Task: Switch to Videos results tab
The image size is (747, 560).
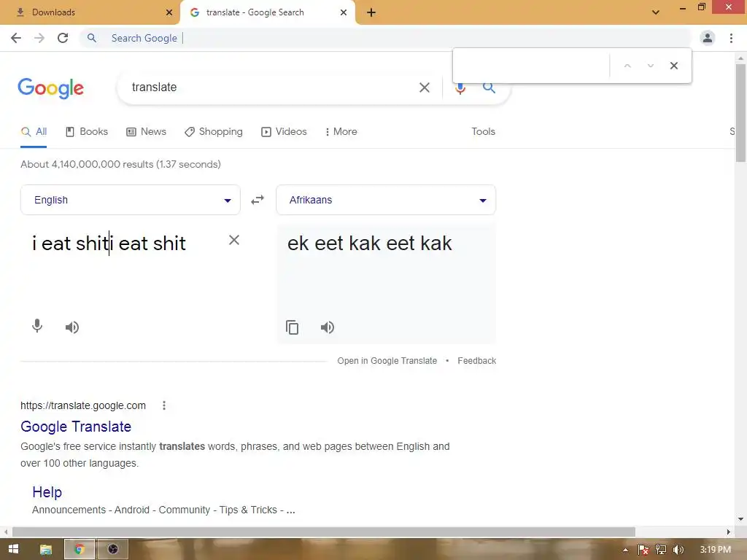Action: tap(284, 132)
